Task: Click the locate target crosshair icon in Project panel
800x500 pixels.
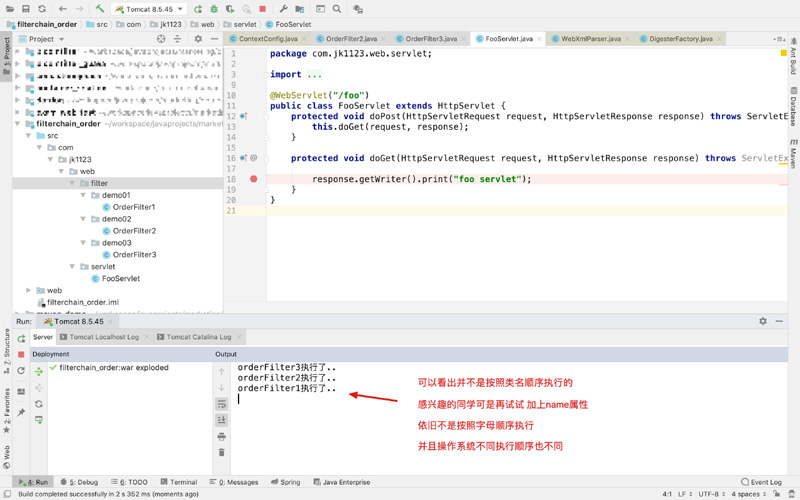Action: click(x=161, y=39)
